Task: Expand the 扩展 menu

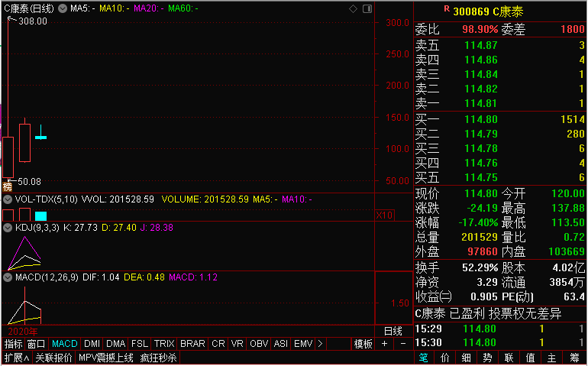Action: [16, 358]
